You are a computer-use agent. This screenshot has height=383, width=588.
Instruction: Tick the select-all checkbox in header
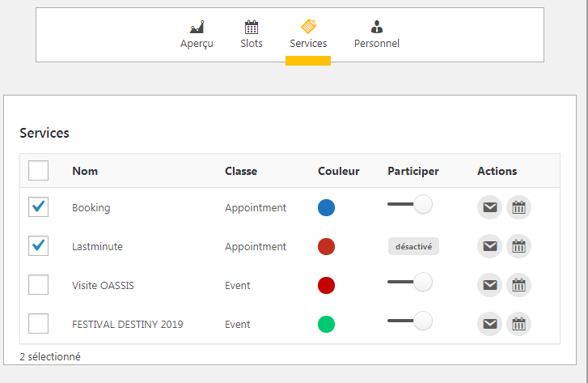click(38, 171)
